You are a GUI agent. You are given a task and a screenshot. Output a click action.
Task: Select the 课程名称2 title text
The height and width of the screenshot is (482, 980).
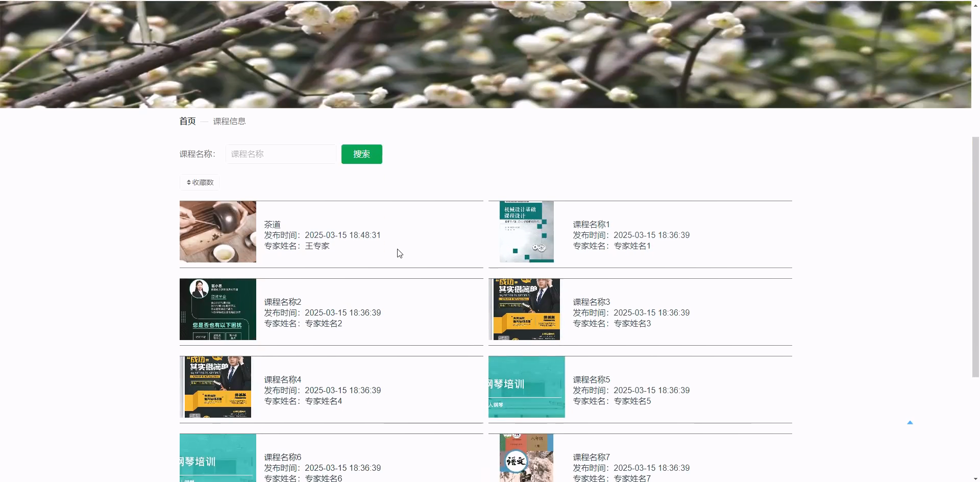[x=282, y=302]
